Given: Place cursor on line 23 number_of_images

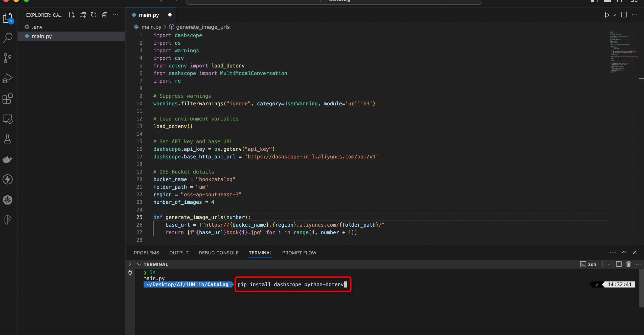Looking at the screenshot, I should [x=184, y=202].
